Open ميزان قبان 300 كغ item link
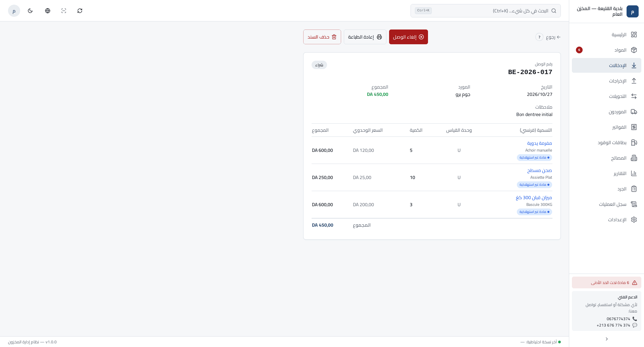 pos(534,197)
